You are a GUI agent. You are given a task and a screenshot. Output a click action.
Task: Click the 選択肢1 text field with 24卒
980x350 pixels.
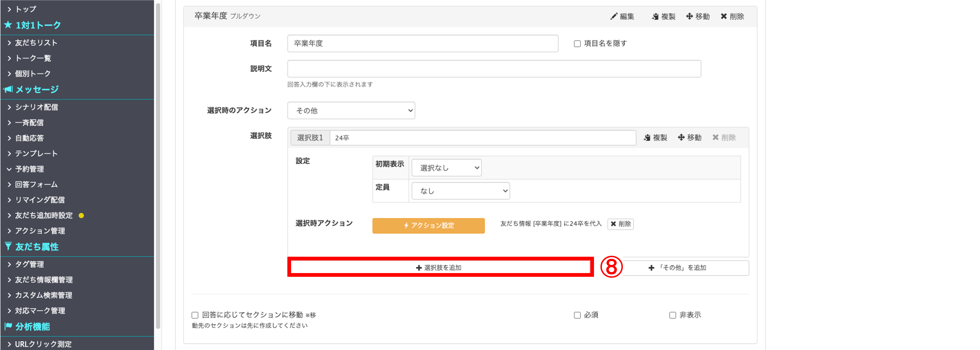[482, 138]
